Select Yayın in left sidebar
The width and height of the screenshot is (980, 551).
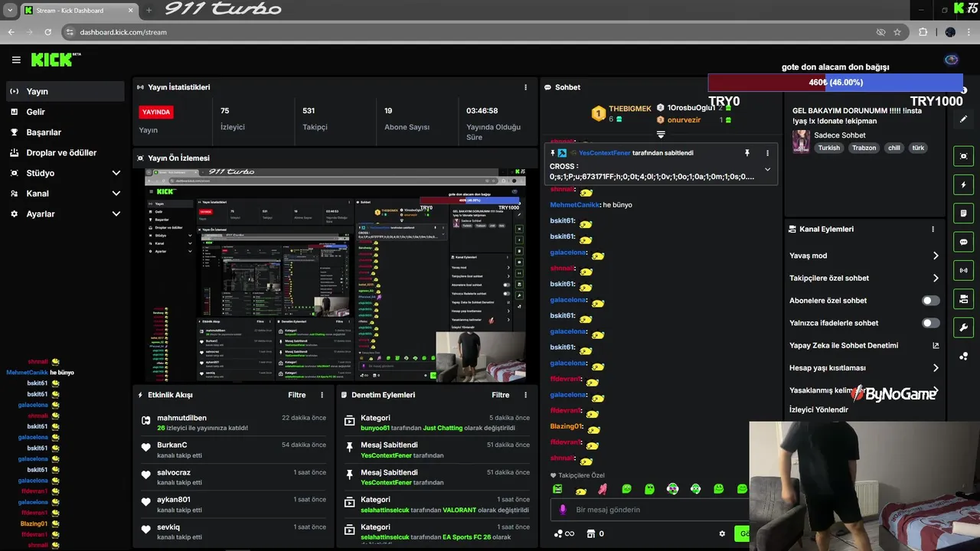coord(65,91)
